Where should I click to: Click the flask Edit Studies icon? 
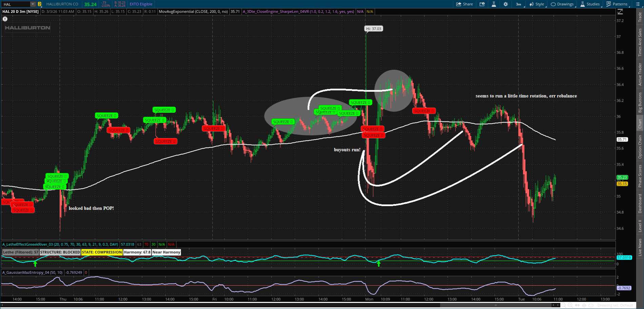point(494,4)
